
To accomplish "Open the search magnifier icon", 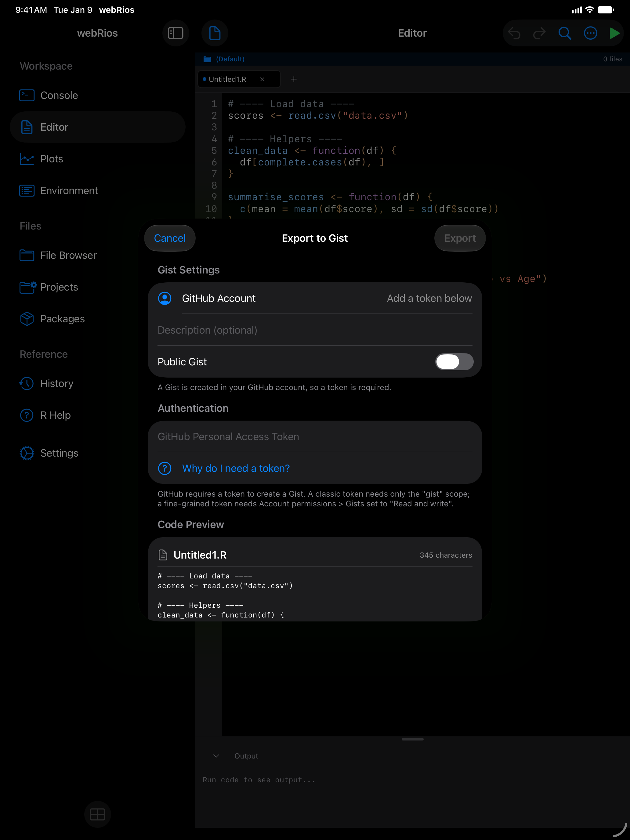I will click(565, 33).
